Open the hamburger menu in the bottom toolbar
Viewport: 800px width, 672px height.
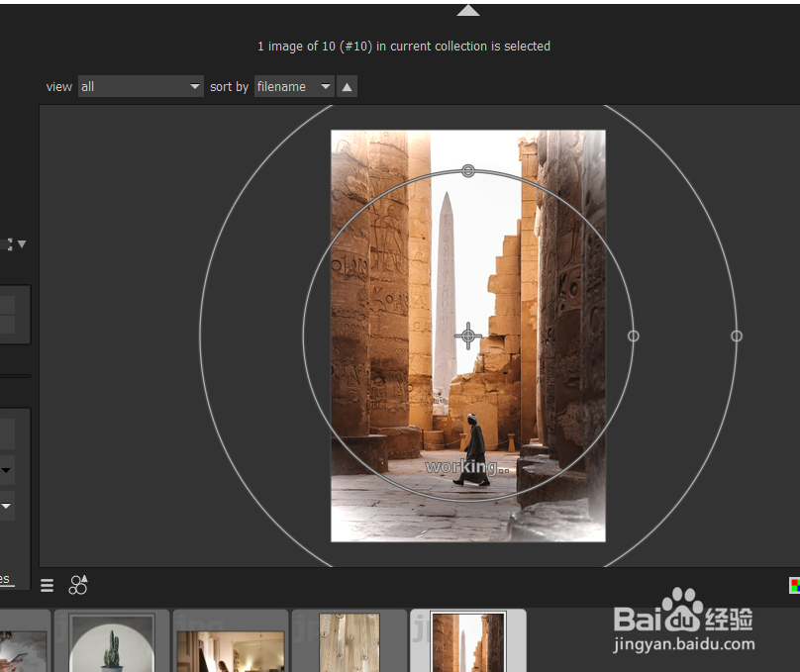[47, 585]
